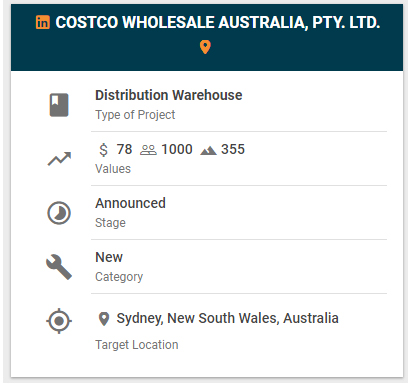Click the clock Stage icon

click(x=59, y=213)
